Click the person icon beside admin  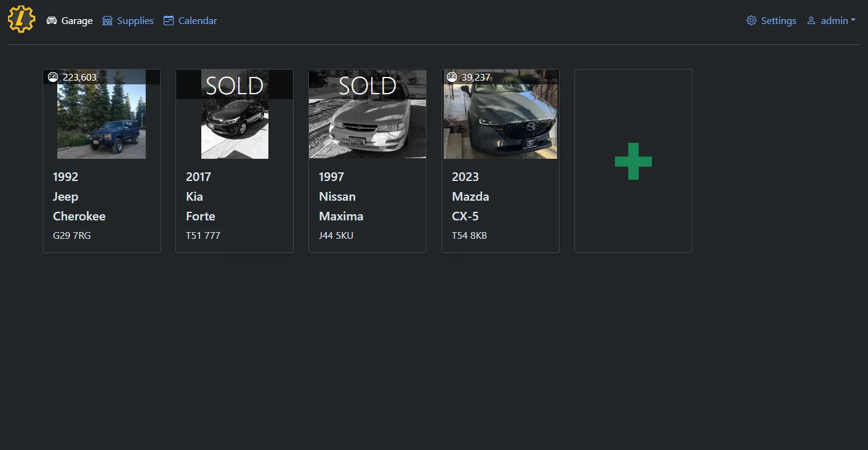click(x=811, y=21)
